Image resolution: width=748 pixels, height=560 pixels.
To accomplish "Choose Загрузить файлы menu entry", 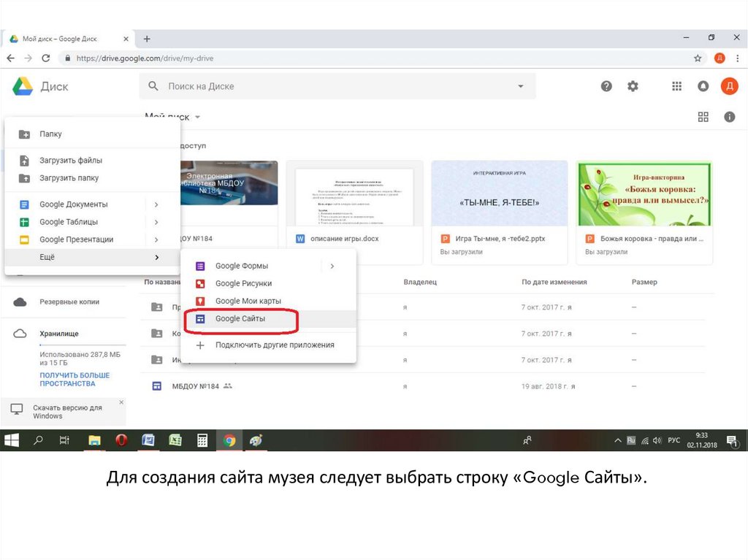I will pos(70,161).
